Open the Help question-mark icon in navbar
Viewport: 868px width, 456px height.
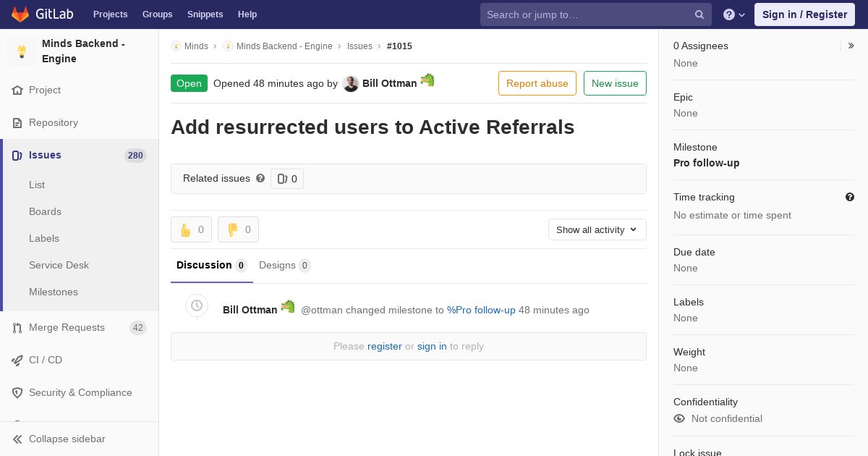click(729, 14)
